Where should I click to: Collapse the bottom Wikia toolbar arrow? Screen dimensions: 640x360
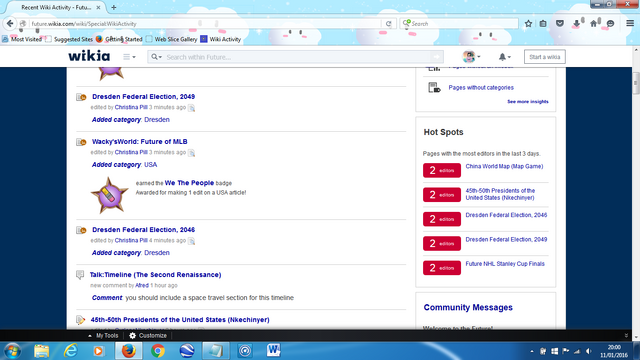tap(626, 336)
